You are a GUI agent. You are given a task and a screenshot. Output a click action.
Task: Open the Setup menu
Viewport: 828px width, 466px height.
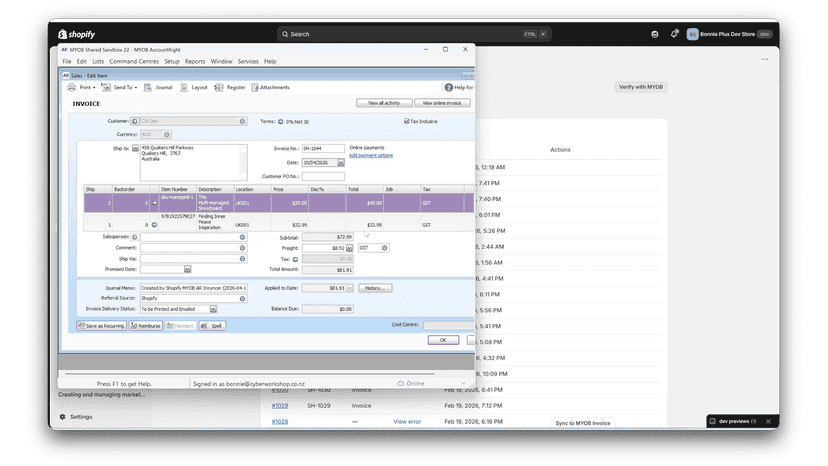coord(172,61)
